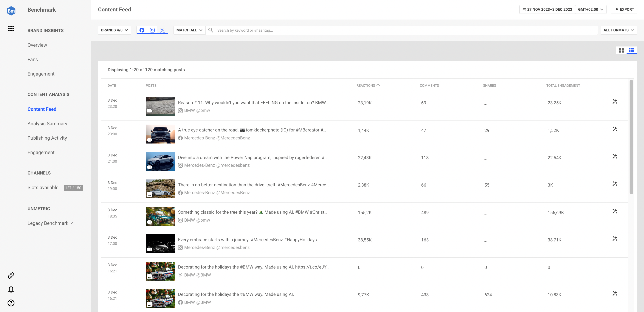Open thumbnail of Reason # 11 BMW post
The height and width of the screenshot is (312, 644).
[x=160, y=107]
